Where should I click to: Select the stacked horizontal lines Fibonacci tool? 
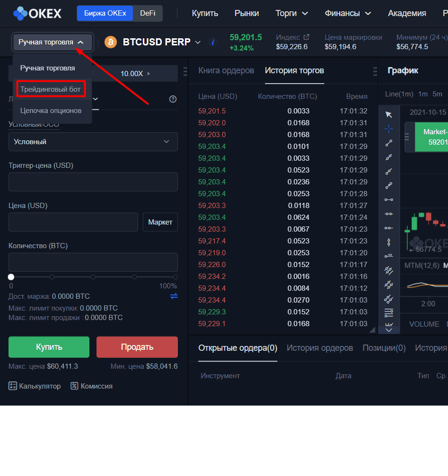tap(389, 312)
